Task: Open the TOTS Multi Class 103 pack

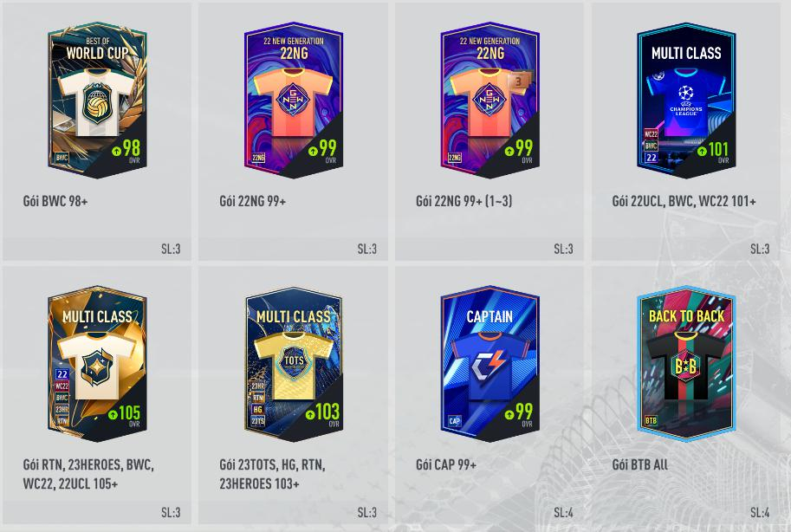Action: (x=294, y=363)
